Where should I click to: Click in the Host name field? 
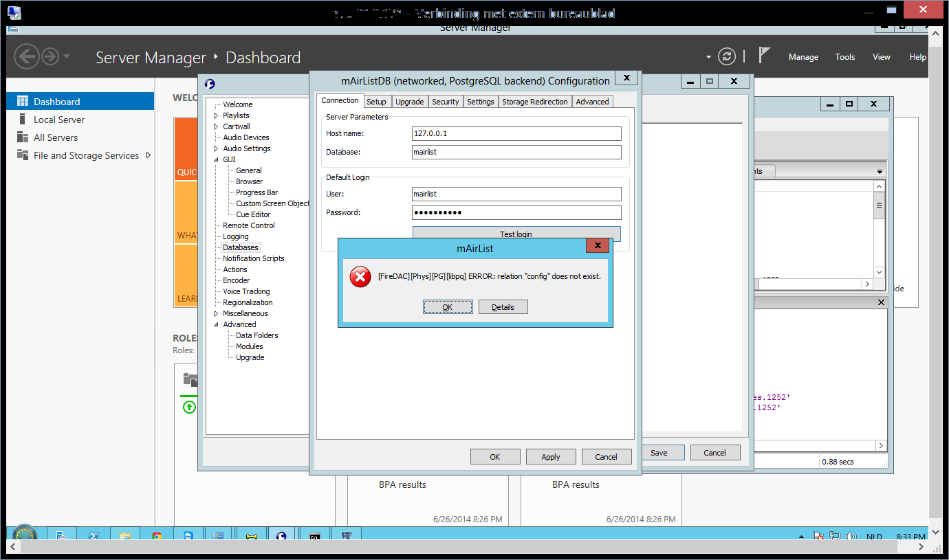(516, 133)
